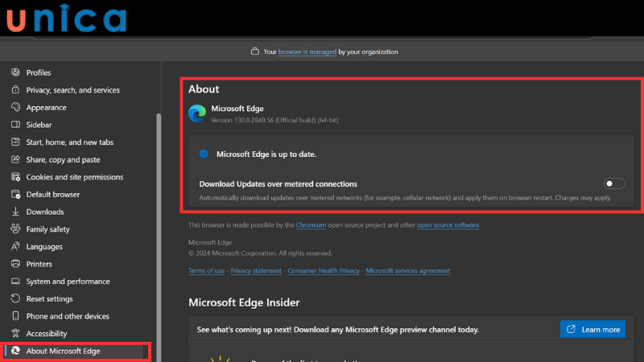Click the briefcase icon in managed banner
The width and height of the screenshot is (644, 362).
pos(255,51)
